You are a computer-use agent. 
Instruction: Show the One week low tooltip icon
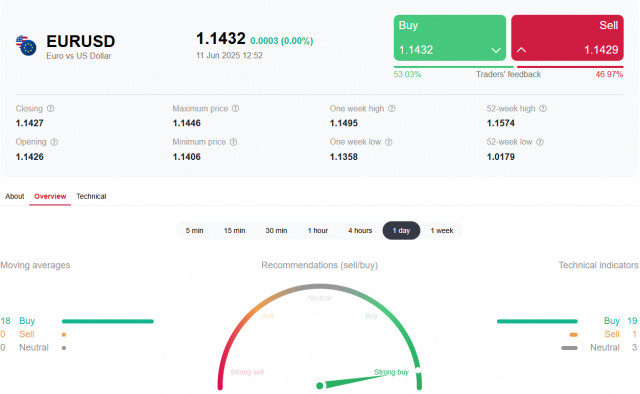pos(389,142)
